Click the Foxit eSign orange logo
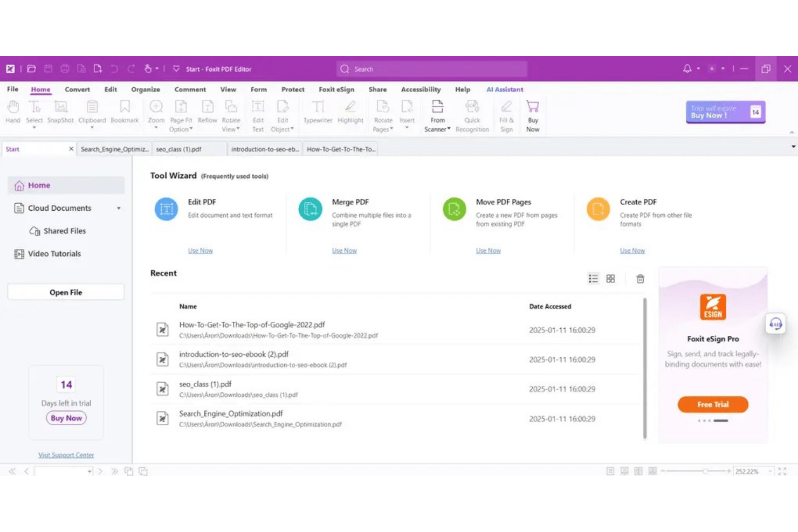The image size is (798, 532). tap(713, 307)
